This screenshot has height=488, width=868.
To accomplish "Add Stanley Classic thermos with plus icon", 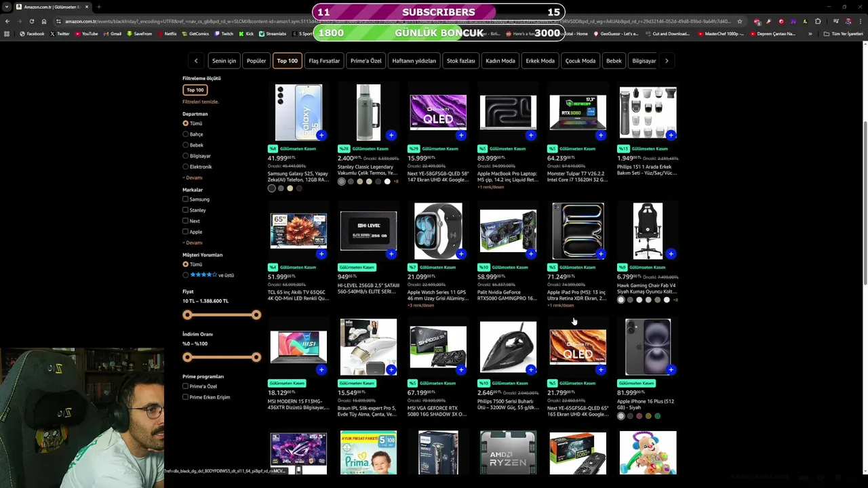I will 391,135.
